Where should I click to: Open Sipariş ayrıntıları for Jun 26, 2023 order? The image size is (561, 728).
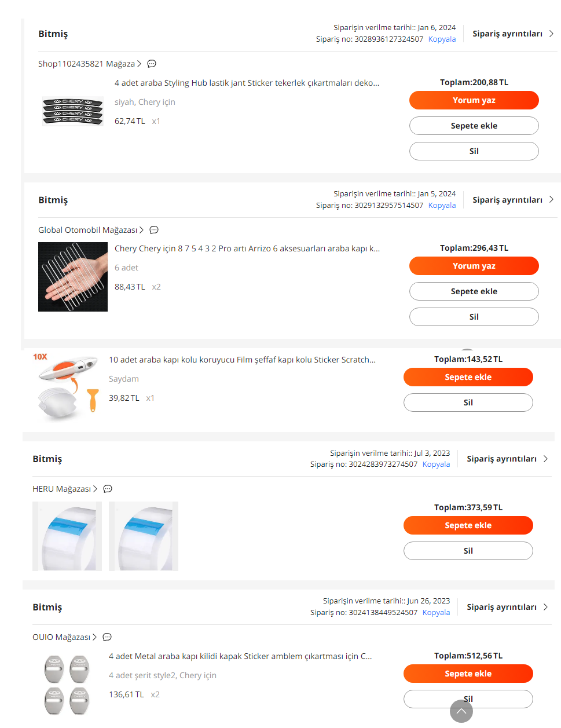coord(507,607)
